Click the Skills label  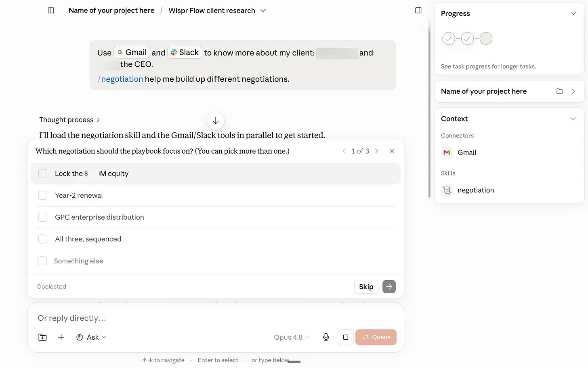pos(448,173)
